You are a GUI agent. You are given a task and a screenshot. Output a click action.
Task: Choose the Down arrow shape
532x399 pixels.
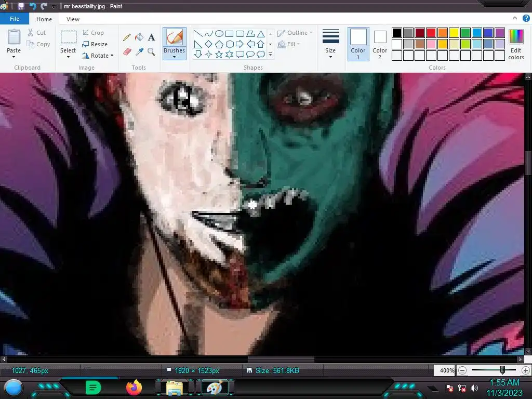pyautogui.click(x=198, y=54)
